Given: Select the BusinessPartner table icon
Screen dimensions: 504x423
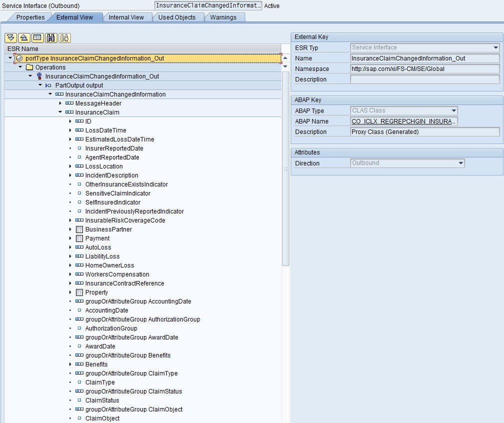Looking at the screenshot, I should 79,229.
